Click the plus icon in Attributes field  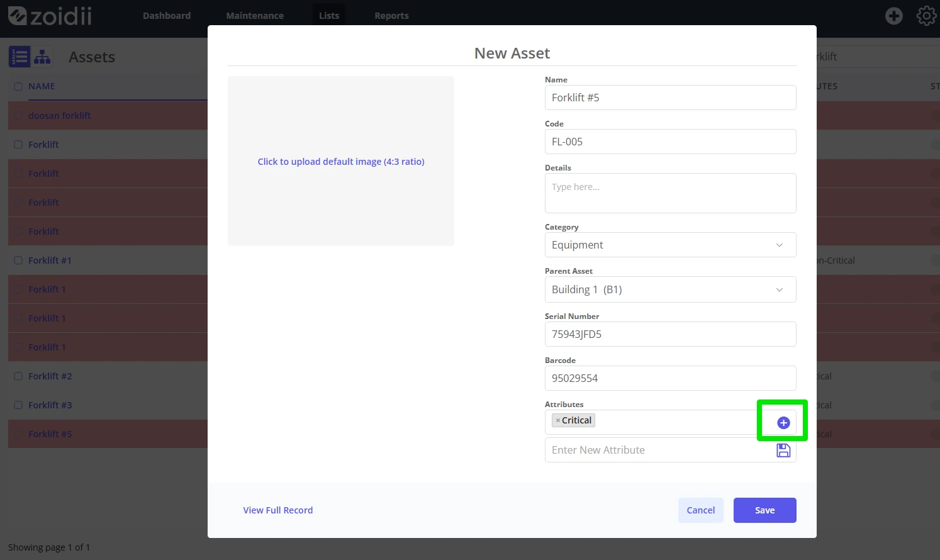[x=783, y=423]
